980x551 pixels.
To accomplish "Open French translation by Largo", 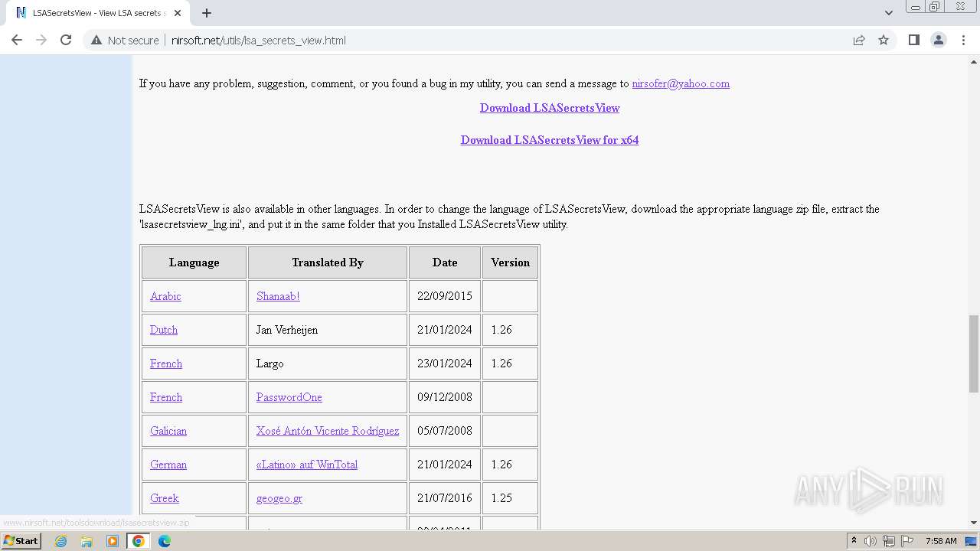I will (166, 364).
